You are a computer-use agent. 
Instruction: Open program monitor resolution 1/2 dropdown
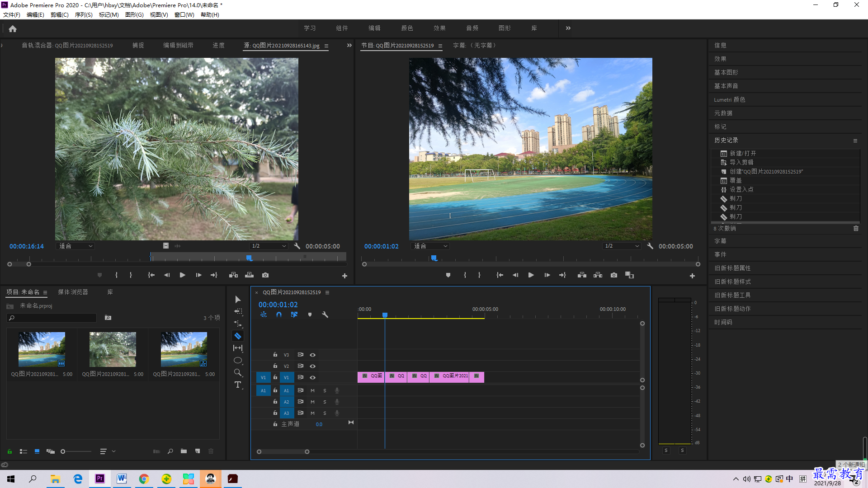click(622, 246)
